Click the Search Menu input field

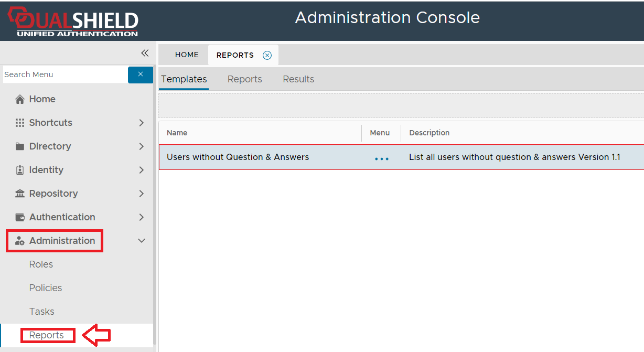pos(64,74)
